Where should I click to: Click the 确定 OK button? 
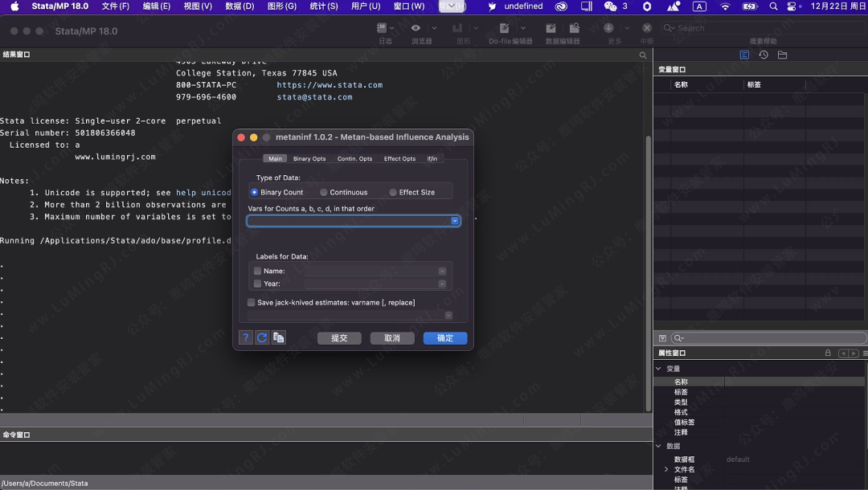coord(445,338)
